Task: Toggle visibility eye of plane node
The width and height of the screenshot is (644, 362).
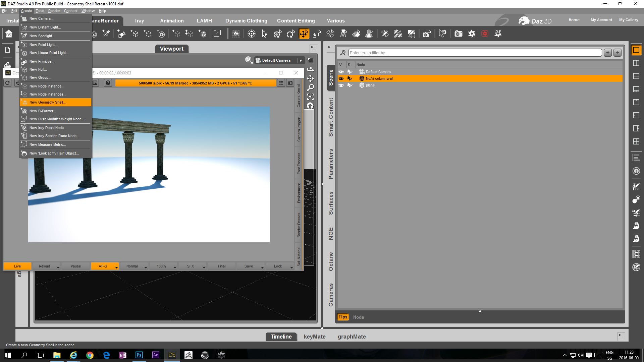Action: click(341, 85)
